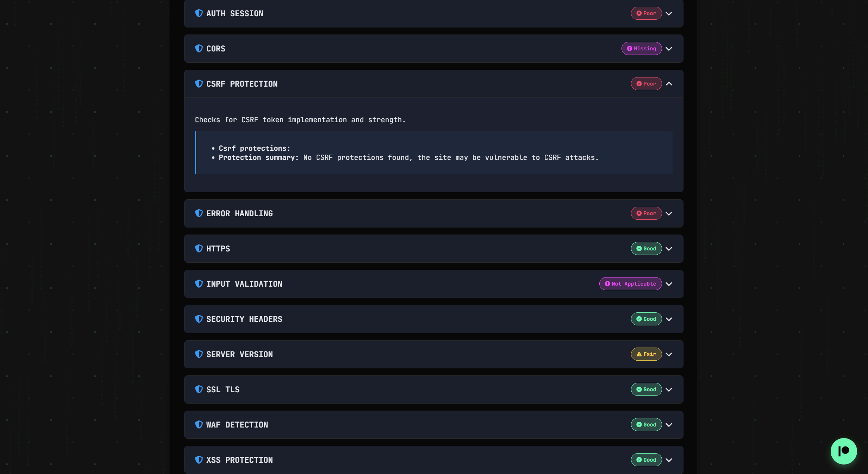
Task: Click the SECURITY HEADERS shield icon
Action: 199,319
